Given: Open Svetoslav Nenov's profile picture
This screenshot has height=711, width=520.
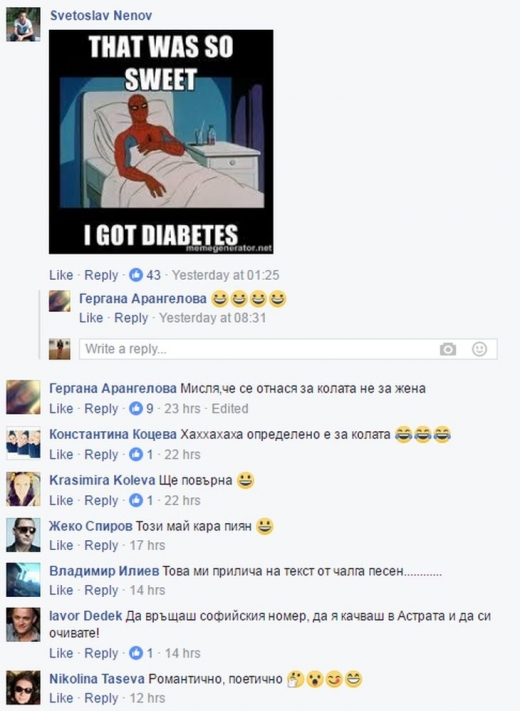Looking at the screenshot, I should (23, 25).
